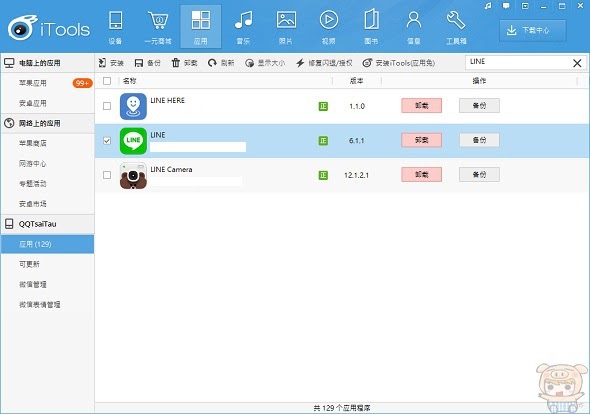Open 微信管理 in the sidebar
Screen dimensions: 590x414
click(33, 285)
